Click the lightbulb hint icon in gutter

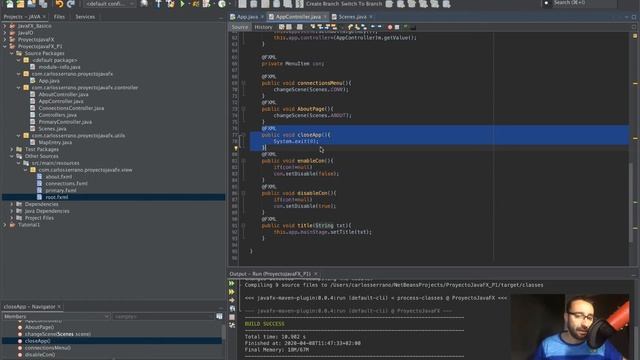coord(236,148)
